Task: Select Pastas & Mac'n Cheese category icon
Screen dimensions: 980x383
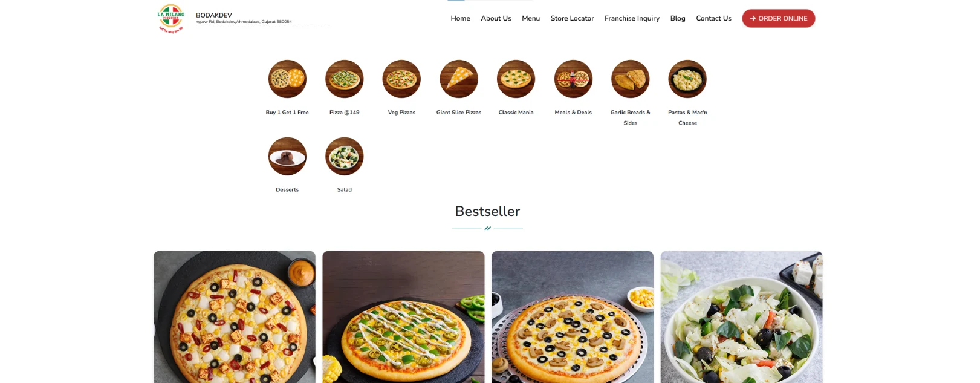Action: 687,79
